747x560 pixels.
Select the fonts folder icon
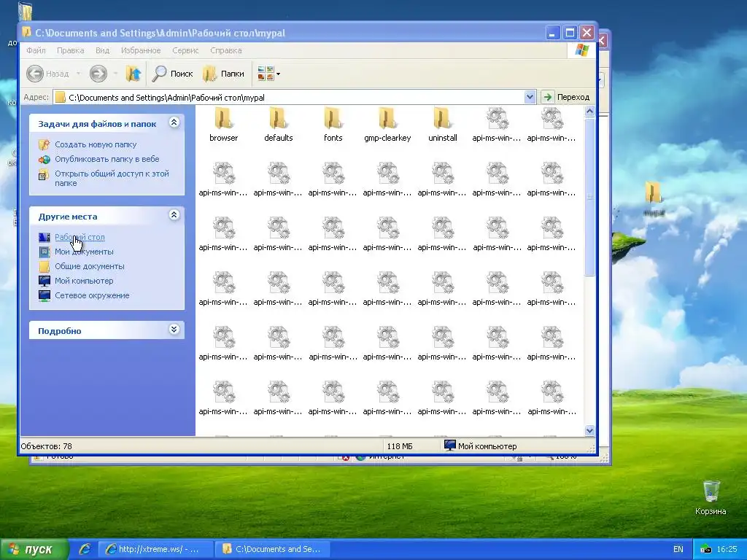point(333,119)
